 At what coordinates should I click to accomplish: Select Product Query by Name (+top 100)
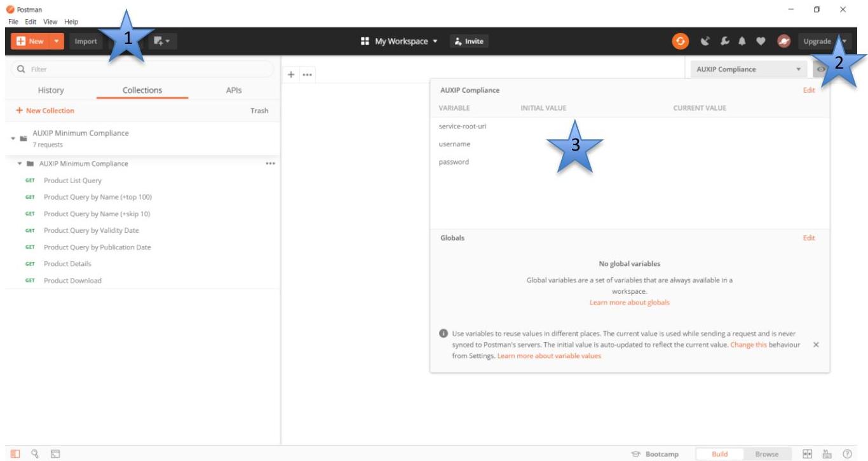click(98, 197)
